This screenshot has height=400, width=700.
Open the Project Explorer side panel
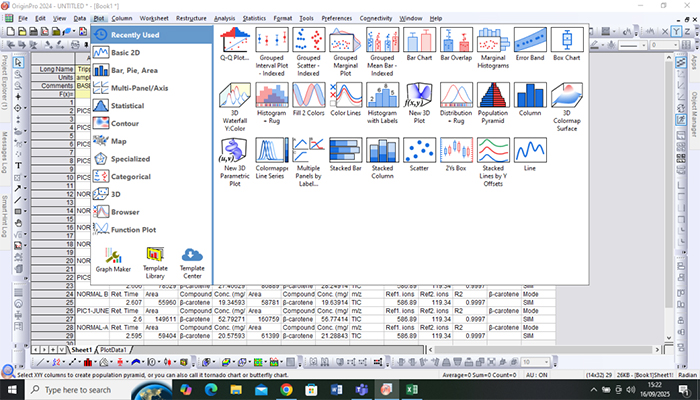pyautogui.click(x=4, y=83)
